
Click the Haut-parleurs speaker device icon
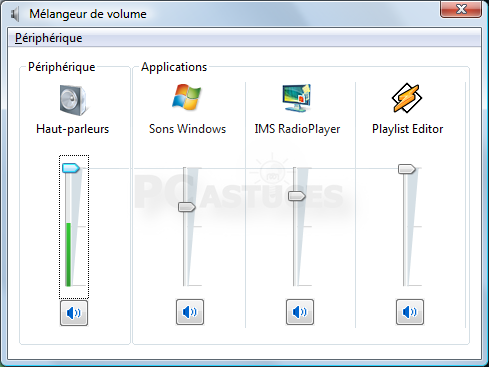click(73, 100)
